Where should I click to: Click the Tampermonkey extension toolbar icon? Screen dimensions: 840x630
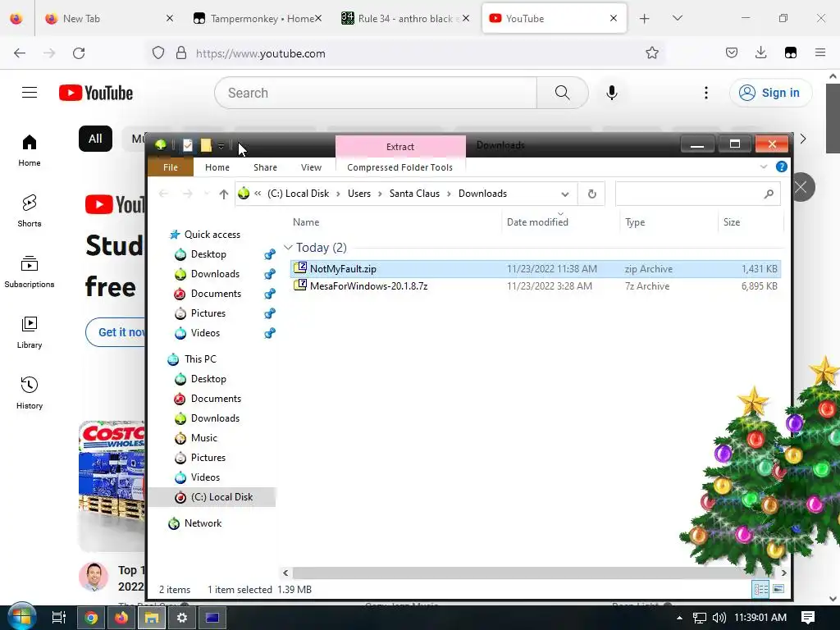[790, 52]
